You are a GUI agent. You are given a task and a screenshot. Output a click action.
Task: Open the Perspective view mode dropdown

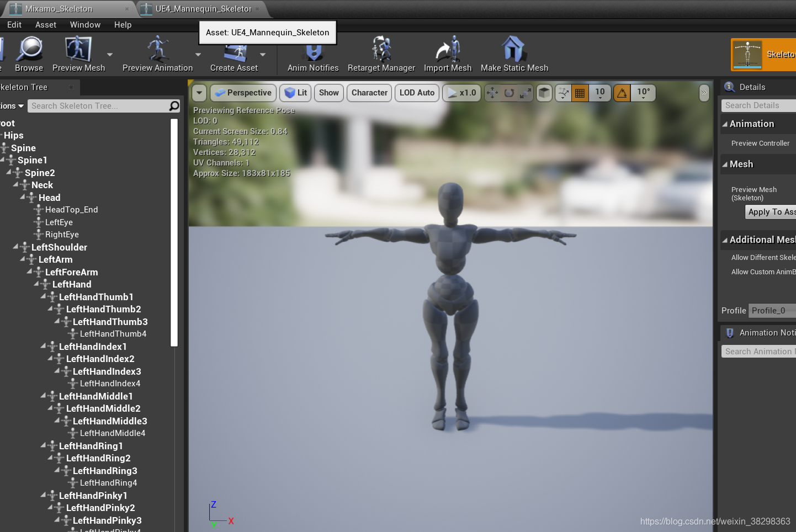click(243, 93)
